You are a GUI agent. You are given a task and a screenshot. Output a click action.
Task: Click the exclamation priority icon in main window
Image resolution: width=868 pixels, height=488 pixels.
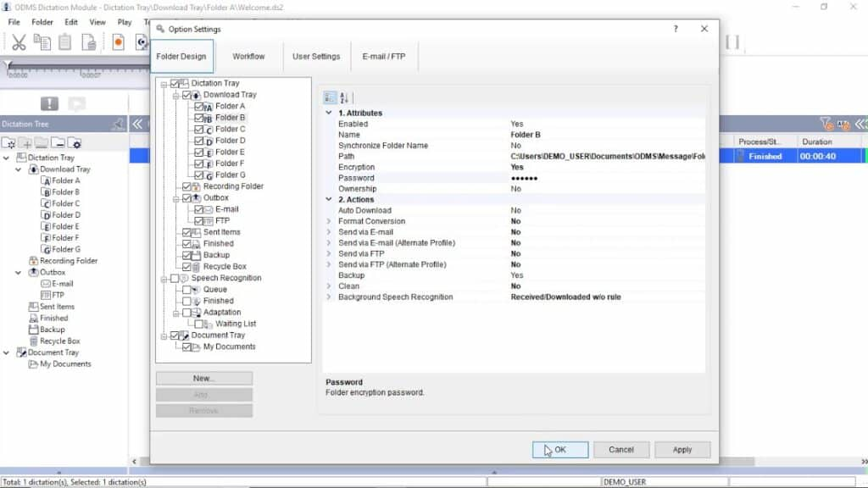(x=49, y=103)
